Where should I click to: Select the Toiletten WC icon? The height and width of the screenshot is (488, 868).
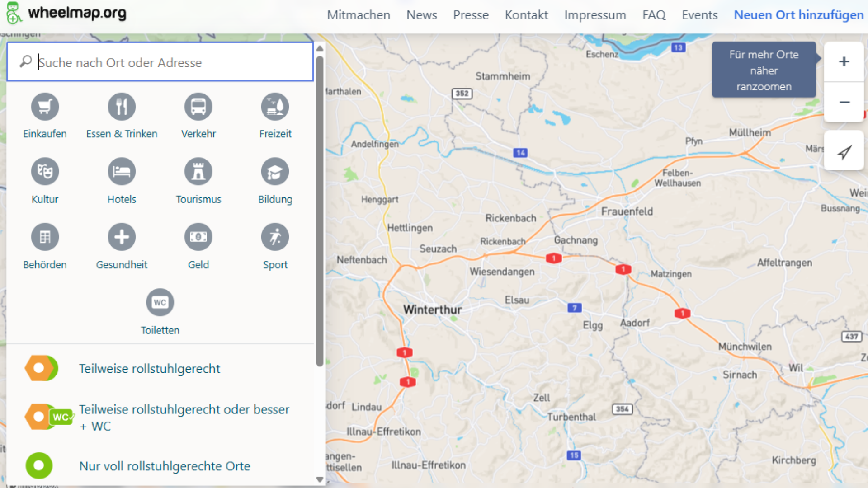tap(160, 302)
